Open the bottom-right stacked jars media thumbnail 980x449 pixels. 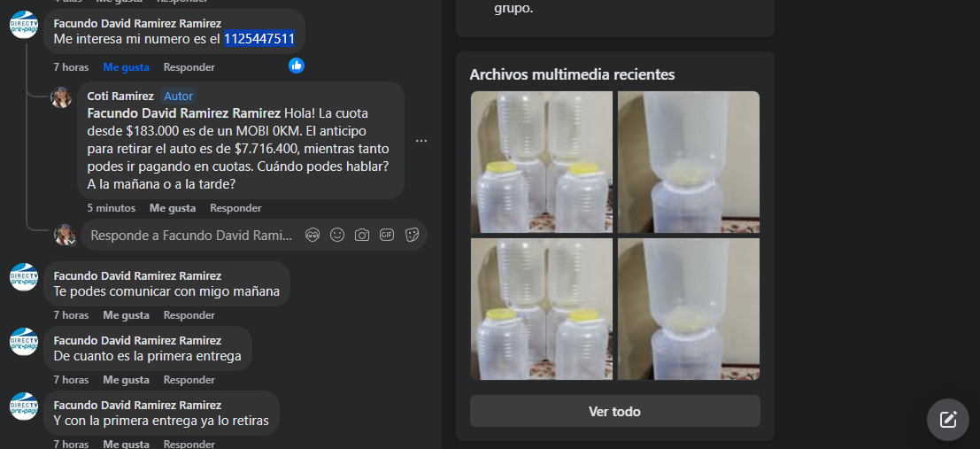[x=689, y=309]
